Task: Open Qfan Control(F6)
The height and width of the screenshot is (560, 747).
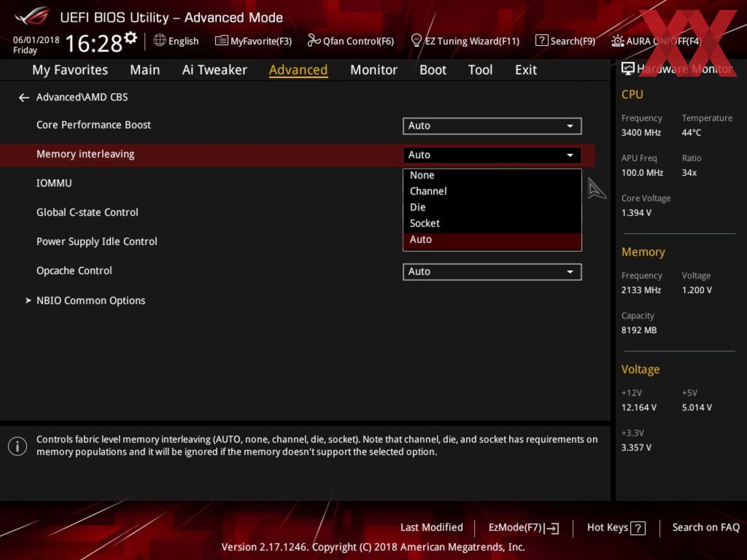Action: coord(350,41)
